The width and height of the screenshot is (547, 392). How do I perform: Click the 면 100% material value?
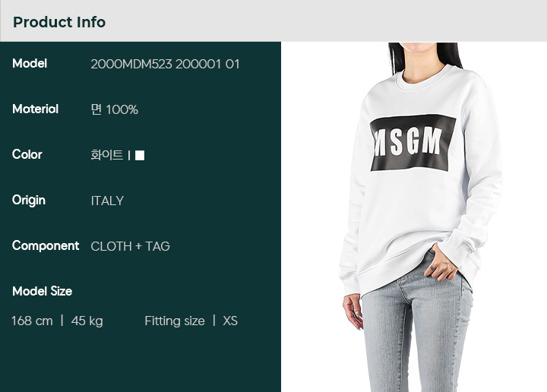(x=115, y=109)
